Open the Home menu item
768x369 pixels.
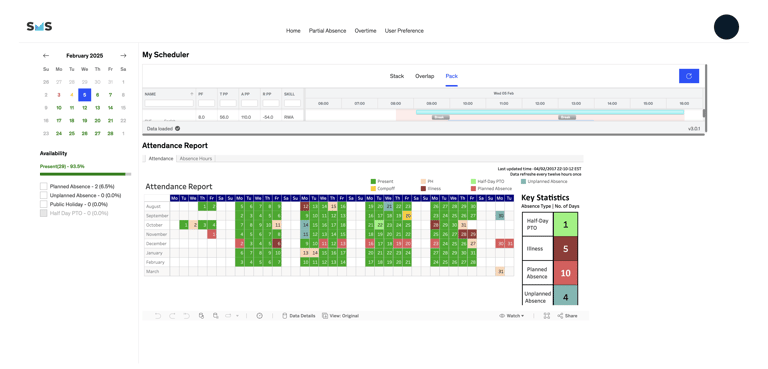pos(293,30)
